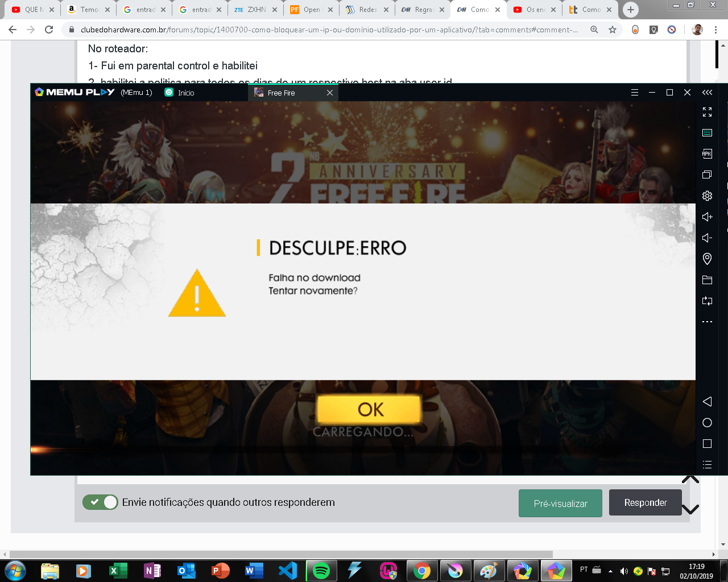Click the page horizontal scrollbar
The width and height of the screenshot is (728, 582).
point(281,554)
